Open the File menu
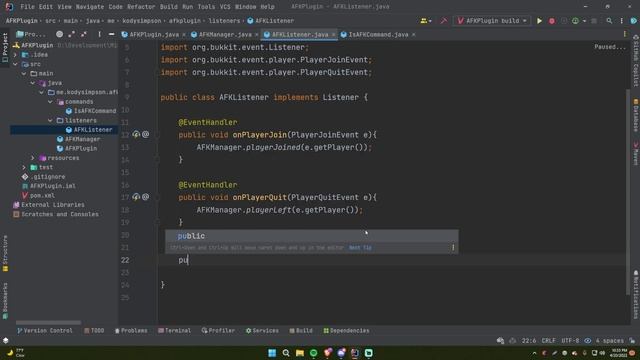Screen dimensions: 640x360 [27, 7]
